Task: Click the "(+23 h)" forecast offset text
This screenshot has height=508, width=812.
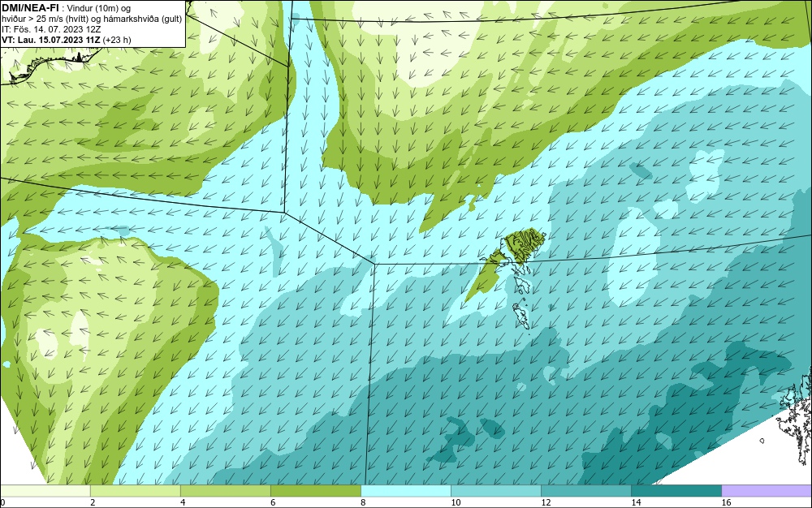Action: (117, 40)
